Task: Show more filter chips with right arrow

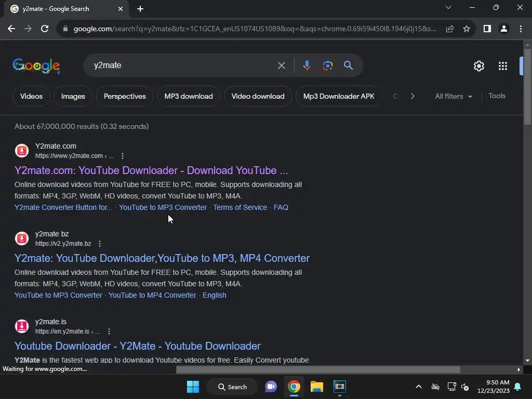Action: point(412,96)
